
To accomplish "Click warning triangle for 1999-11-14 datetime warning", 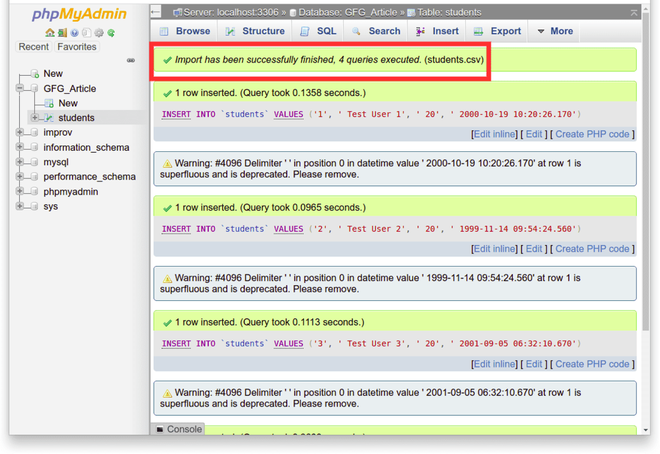I will tap(167, 278).
